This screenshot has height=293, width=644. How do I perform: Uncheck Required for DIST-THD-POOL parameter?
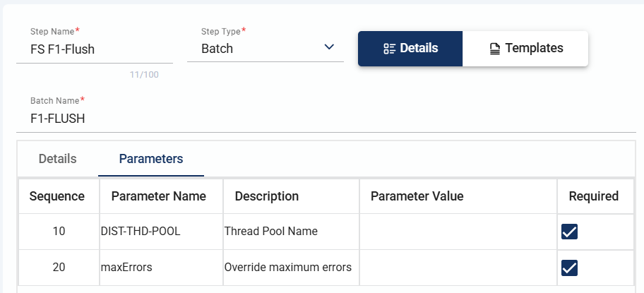(569, 232)
